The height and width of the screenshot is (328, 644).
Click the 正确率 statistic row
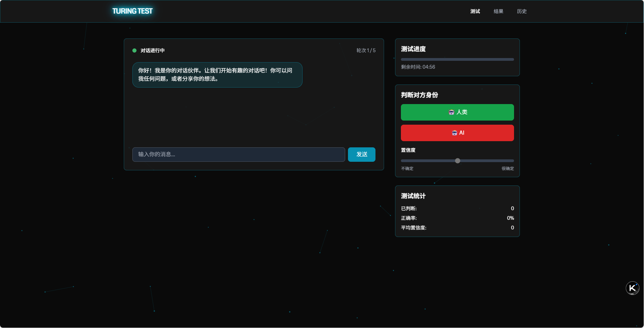coord(457,218)
